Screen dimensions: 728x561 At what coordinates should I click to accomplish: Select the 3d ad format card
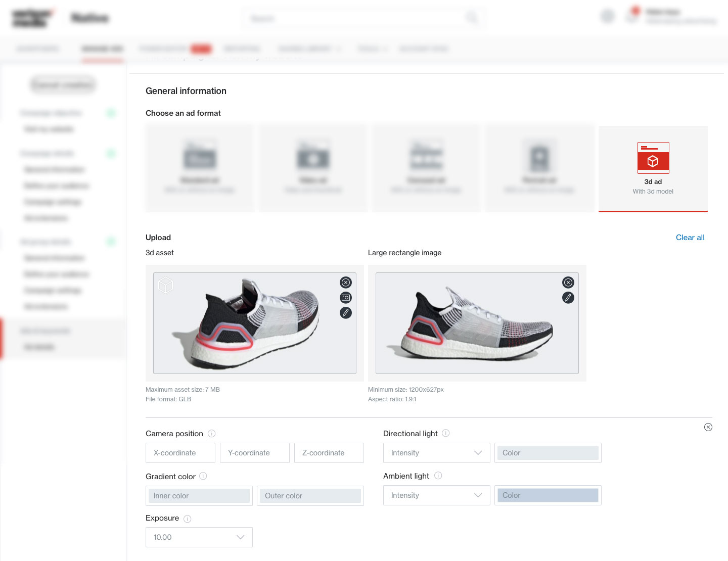[653, 169]
